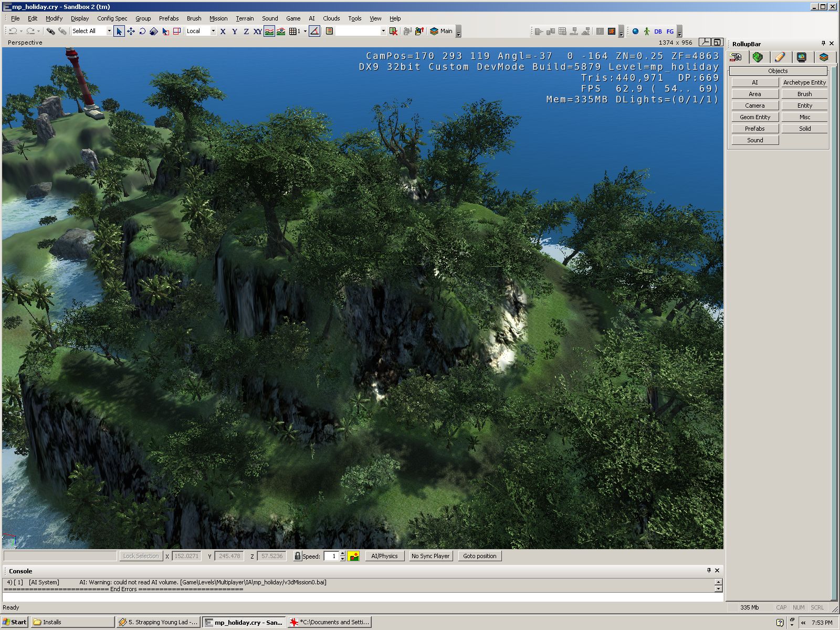The width and height of the screenshot is (840, 630).
Task: Constrain movement to the Y axis
Action: click(x=235, y=31)
